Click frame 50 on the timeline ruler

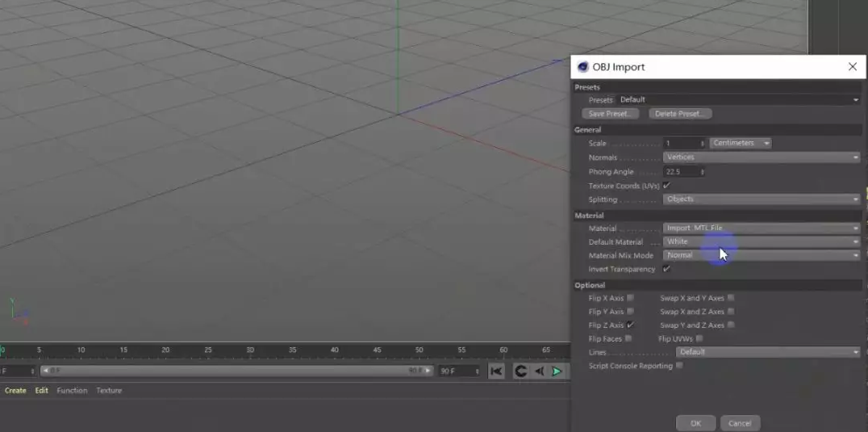(419, 350)
